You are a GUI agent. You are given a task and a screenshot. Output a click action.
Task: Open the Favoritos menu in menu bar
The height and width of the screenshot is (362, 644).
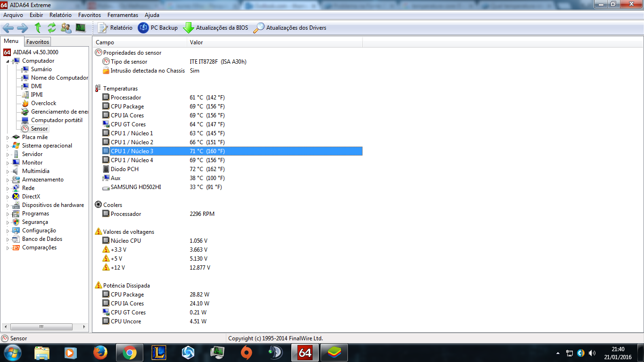click(90, 15)
